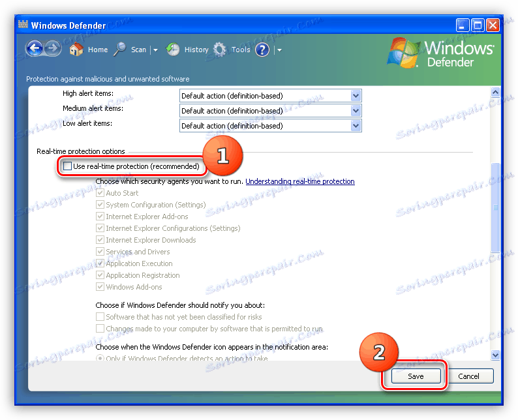
Task: Open History via the clock icon
Action: (172, 50)
